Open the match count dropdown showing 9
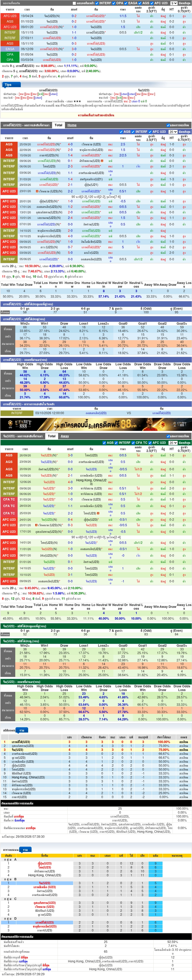Screen dimensions: 192x980 174,3
